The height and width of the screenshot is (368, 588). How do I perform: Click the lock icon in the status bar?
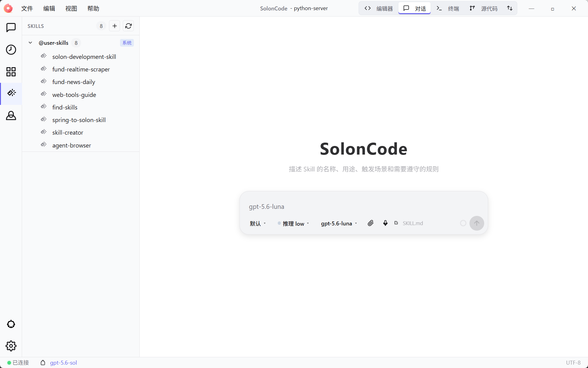43,362
